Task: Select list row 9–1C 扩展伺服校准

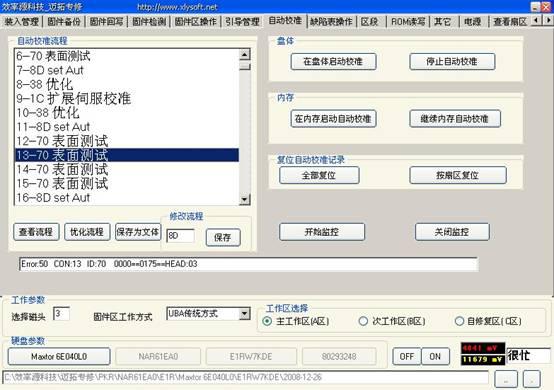Action: [127, 98]
